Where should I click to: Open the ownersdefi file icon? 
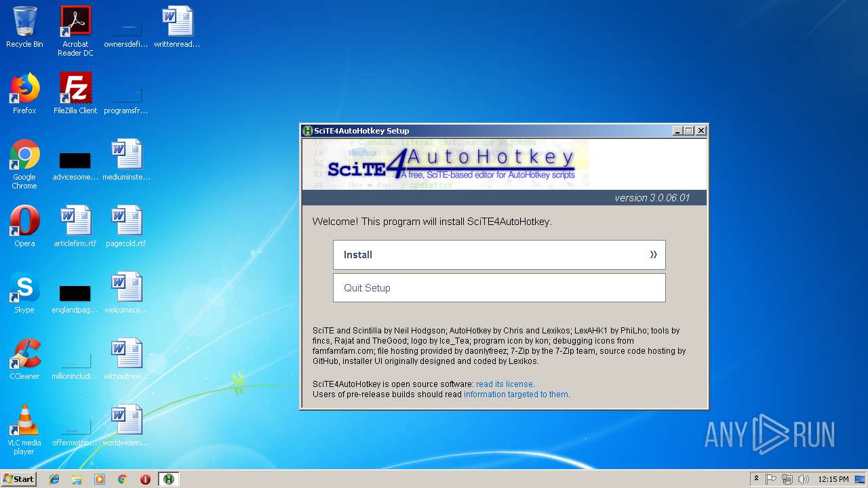point(126,27)
